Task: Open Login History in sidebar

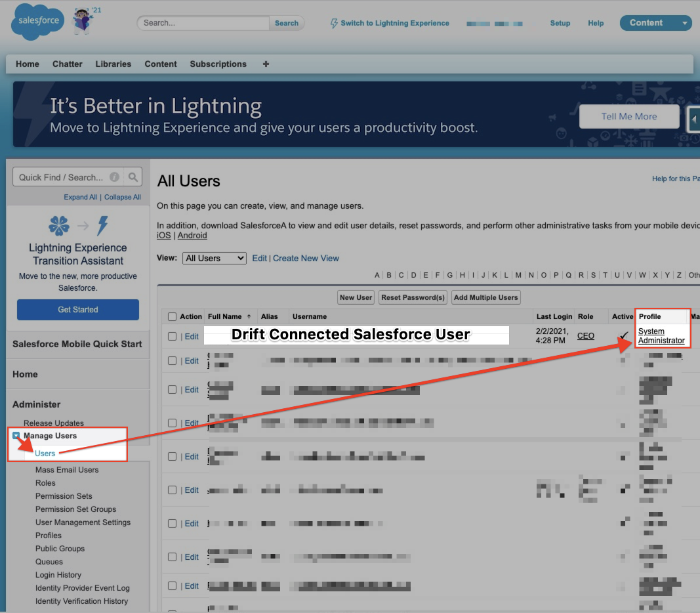Action: [58, 574]
